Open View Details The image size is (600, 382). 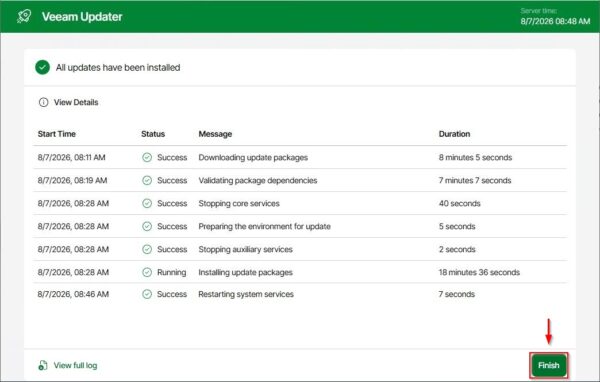(x=76, y=102)
